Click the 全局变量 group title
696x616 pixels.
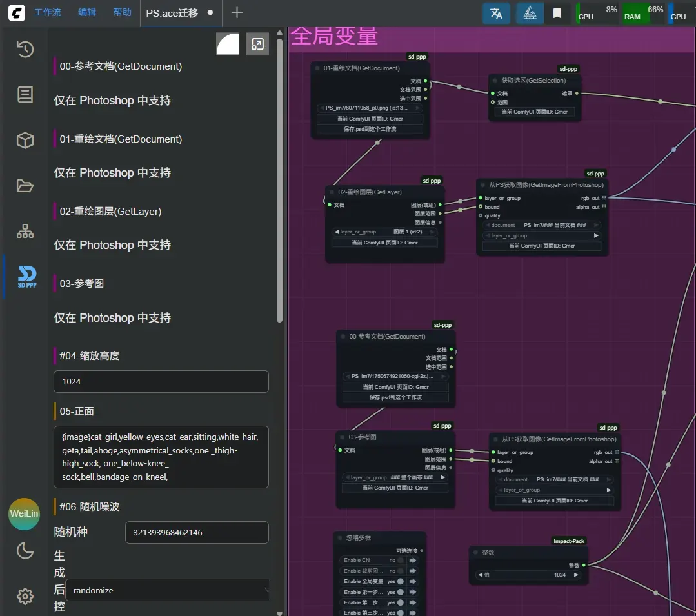[334, 36]
